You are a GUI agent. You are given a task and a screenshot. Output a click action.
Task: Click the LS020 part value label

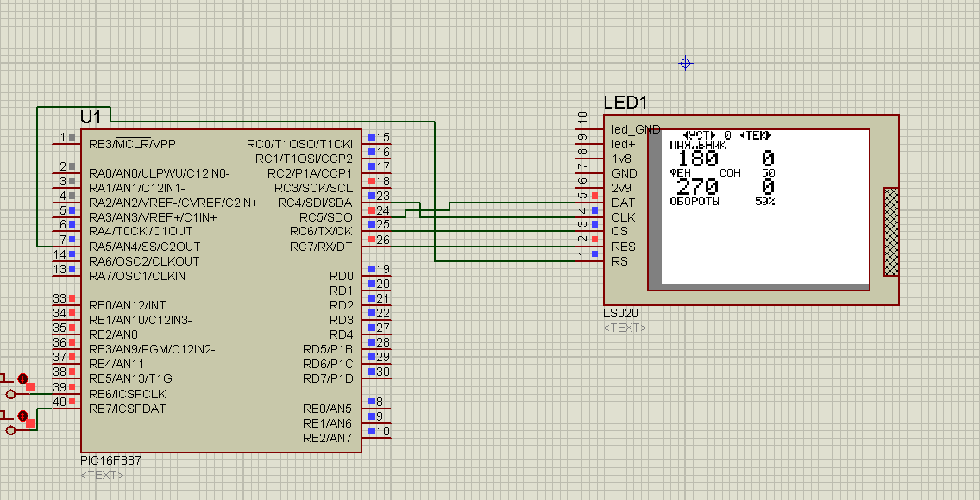pyautogui.click(x=621, y=315)
